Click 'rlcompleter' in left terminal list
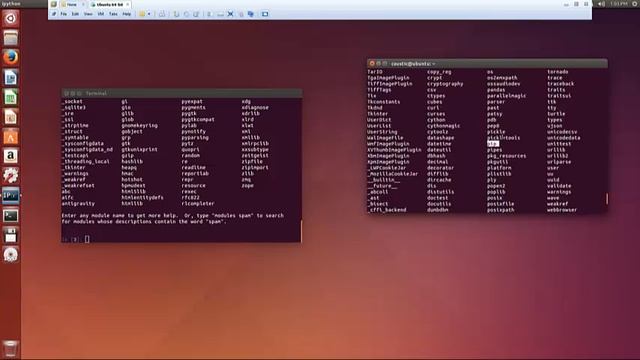 tap(198, 203)
